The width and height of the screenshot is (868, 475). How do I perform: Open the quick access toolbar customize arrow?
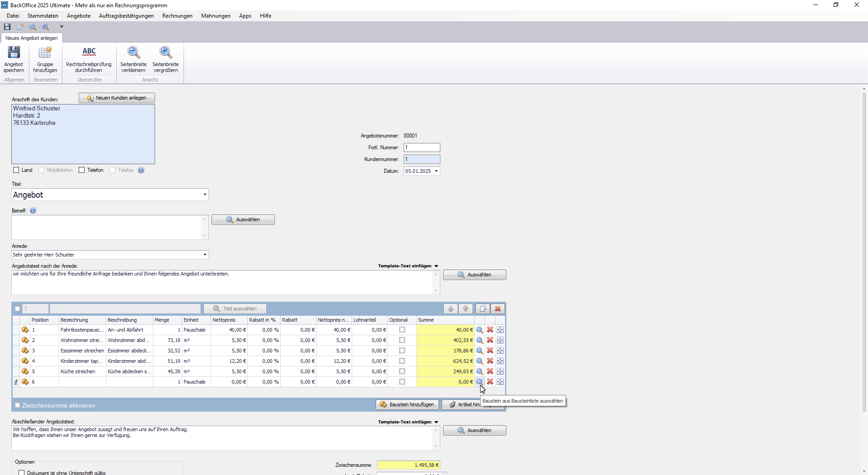pos(61,27)
